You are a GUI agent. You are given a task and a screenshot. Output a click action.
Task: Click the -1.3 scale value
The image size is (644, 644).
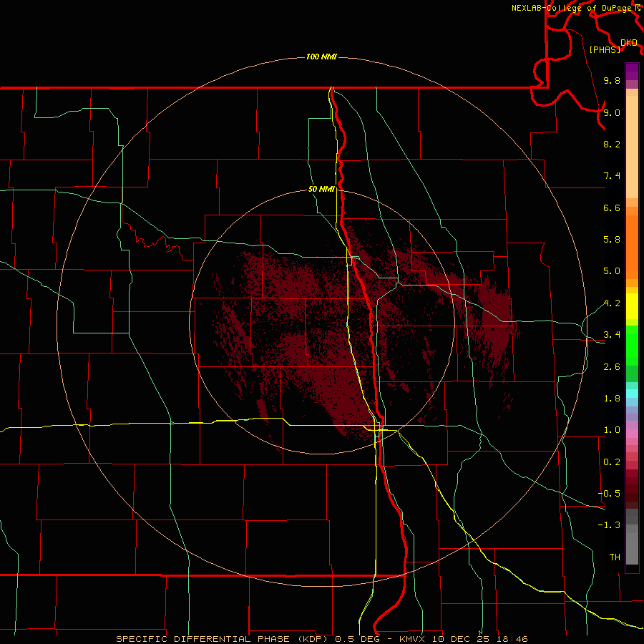tap(609, 525)
